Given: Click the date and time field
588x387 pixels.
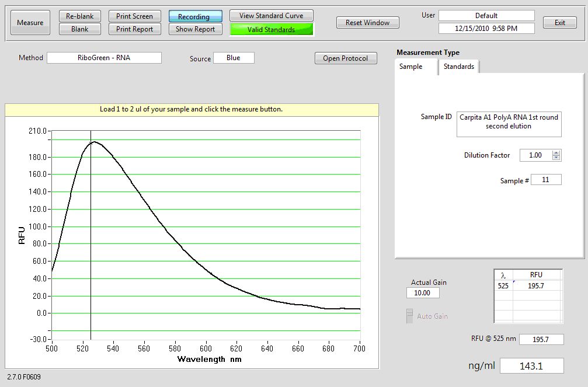Looking at the screenshot, I should [486, 28].
